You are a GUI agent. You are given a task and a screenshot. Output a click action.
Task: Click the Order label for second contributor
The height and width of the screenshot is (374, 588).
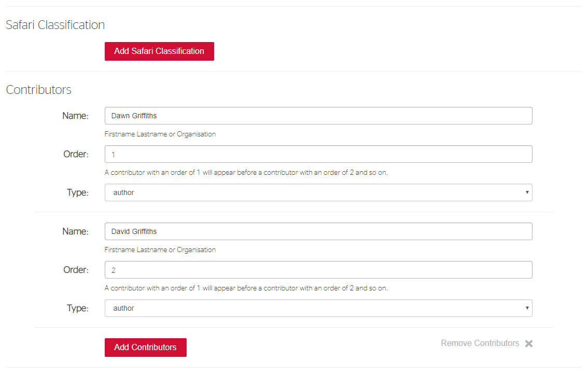[76, 270]
